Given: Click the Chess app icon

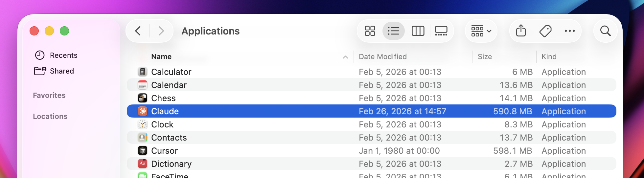Looking at the screenshot, I should [x=143, y=98].
